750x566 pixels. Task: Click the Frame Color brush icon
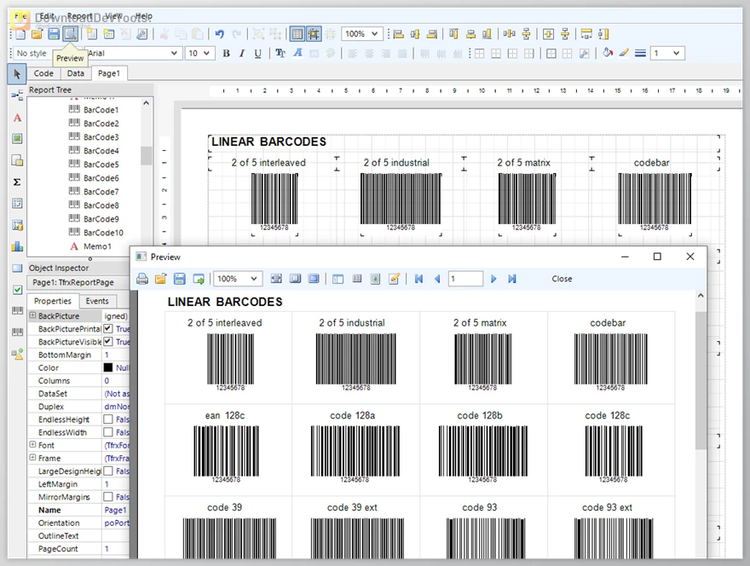[624, 53]
